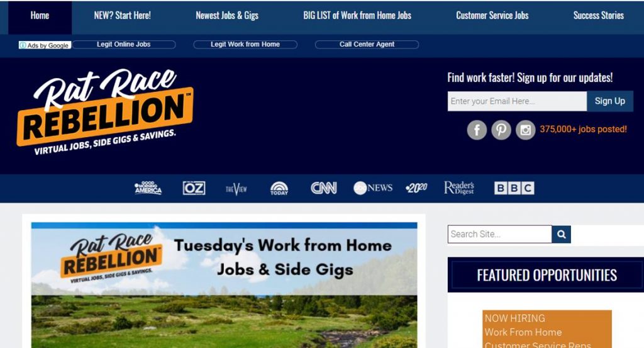Click the Sign Up button
Viewport: 644px width, 348px height.
tap(610, 101)
